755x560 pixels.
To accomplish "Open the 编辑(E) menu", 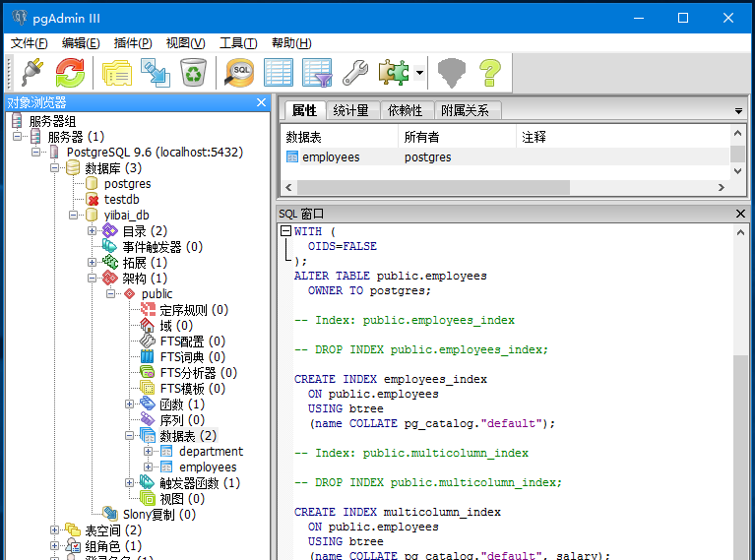I will (81, 43).
